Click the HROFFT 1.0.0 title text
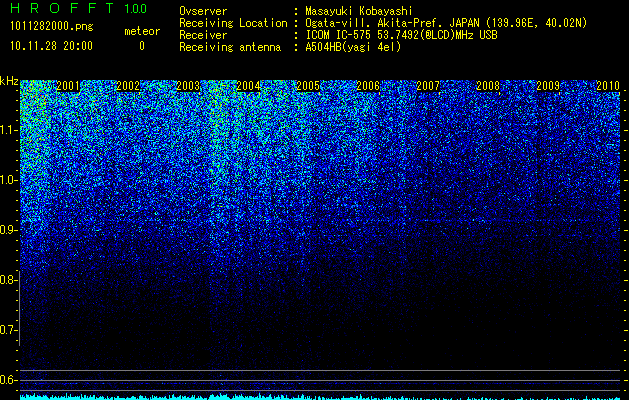Viewport: 629px width, 400px height. pyautogui.click(x=78, y=8)
